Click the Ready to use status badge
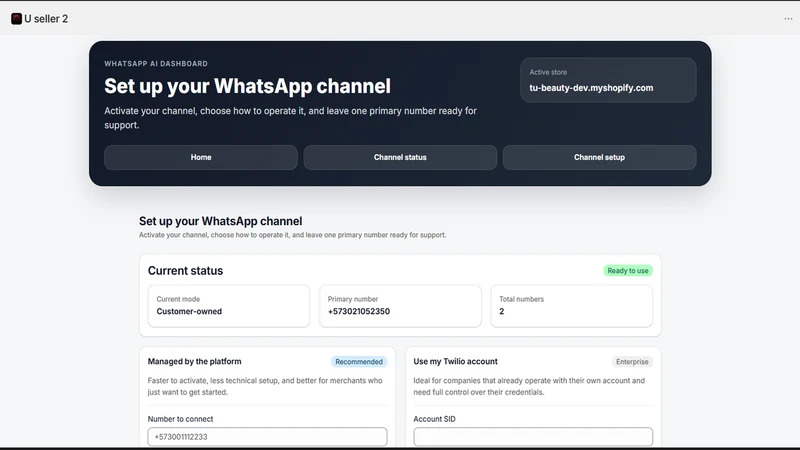The width and height of the screenshot is (800, 450). pos(628,270)
